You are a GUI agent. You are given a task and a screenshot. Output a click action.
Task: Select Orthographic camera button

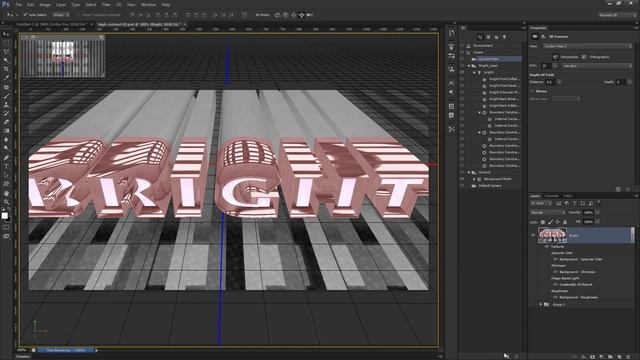point(584,57)
